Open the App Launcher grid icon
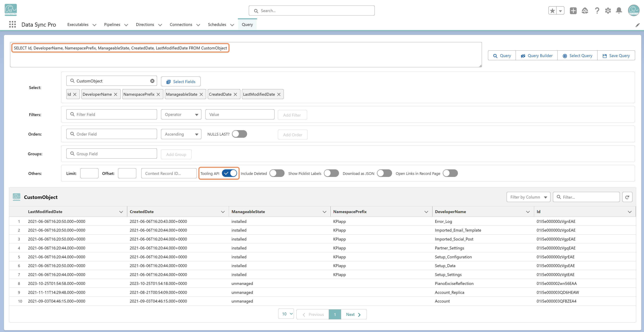This screenshot has height=332, width=644. [12, 24]
